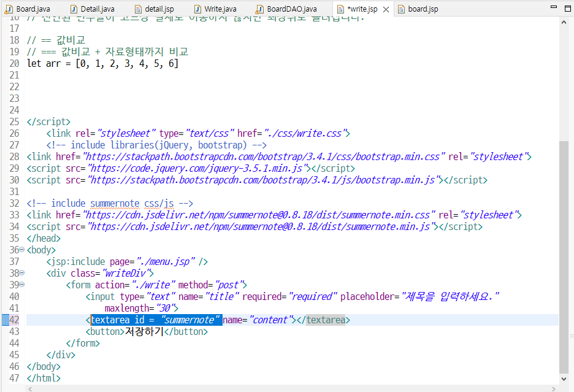Click the bootstrap.min.css link URL
Viewport: 574px width, 392px height.
[x=264, y=156]
